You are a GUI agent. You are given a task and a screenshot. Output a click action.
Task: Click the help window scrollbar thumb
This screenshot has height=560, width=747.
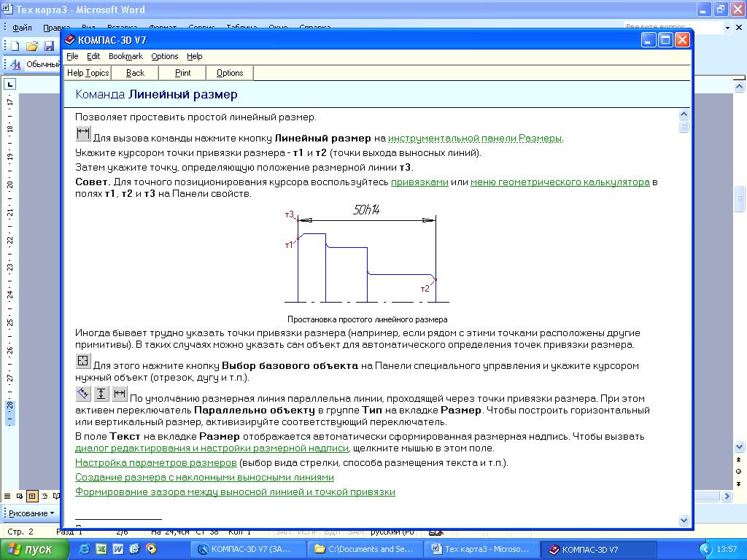pos(684,127)
